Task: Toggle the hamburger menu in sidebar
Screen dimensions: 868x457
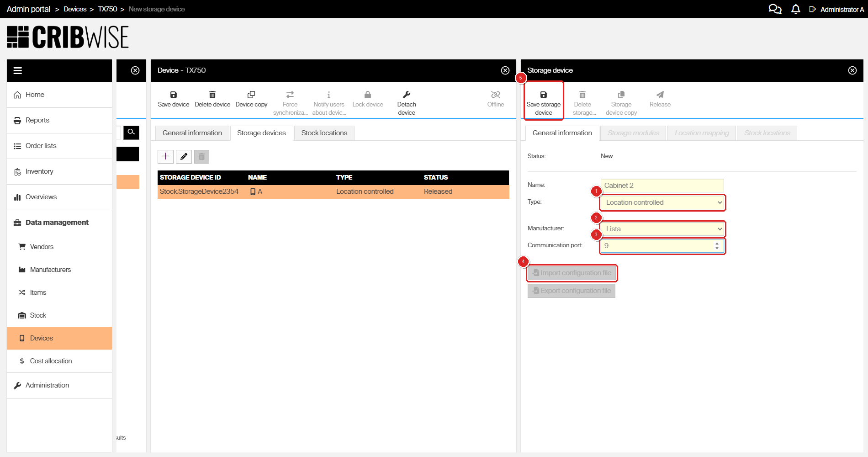Action: [x=18, y=70]
